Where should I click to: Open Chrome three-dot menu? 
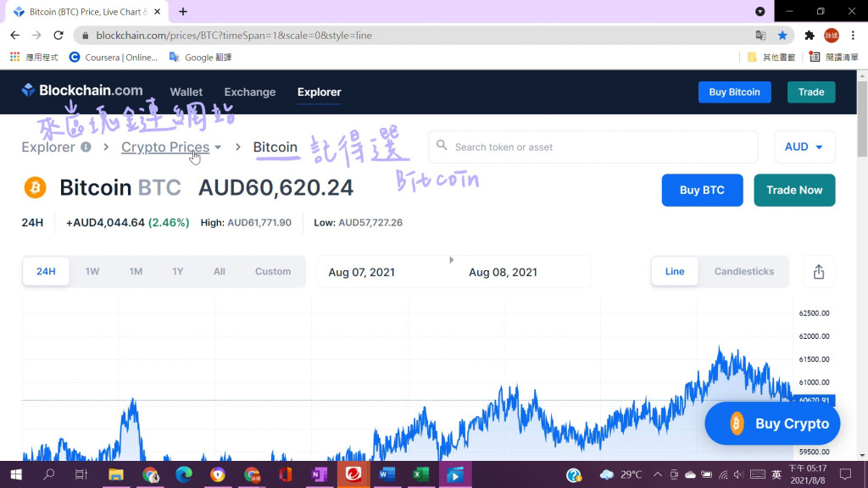point(853,36)
